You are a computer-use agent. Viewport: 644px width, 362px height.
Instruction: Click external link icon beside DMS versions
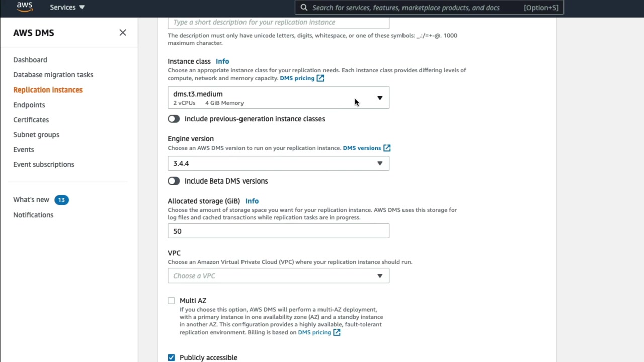click(387, 148)
